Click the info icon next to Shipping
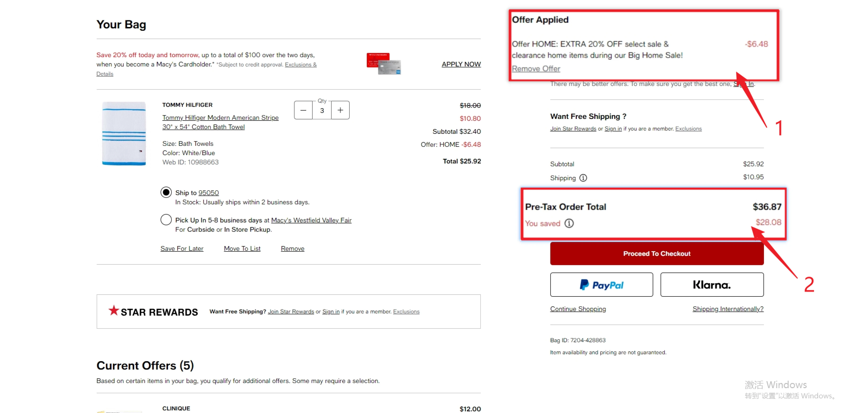The width and height of the screenshot is (868, 413). coord(583,178)
